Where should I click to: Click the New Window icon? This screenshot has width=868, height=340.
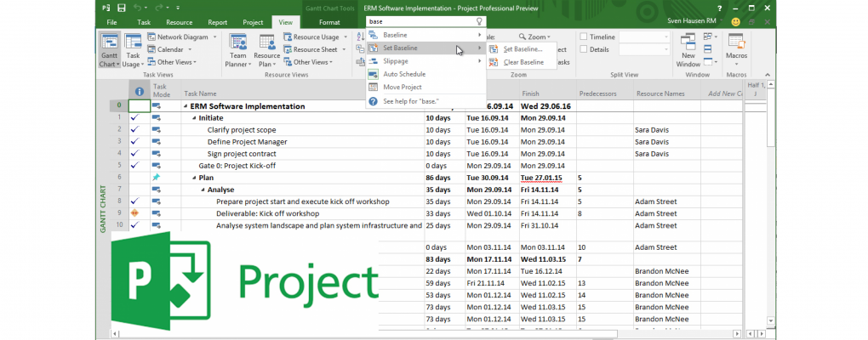tap(688, 42)
